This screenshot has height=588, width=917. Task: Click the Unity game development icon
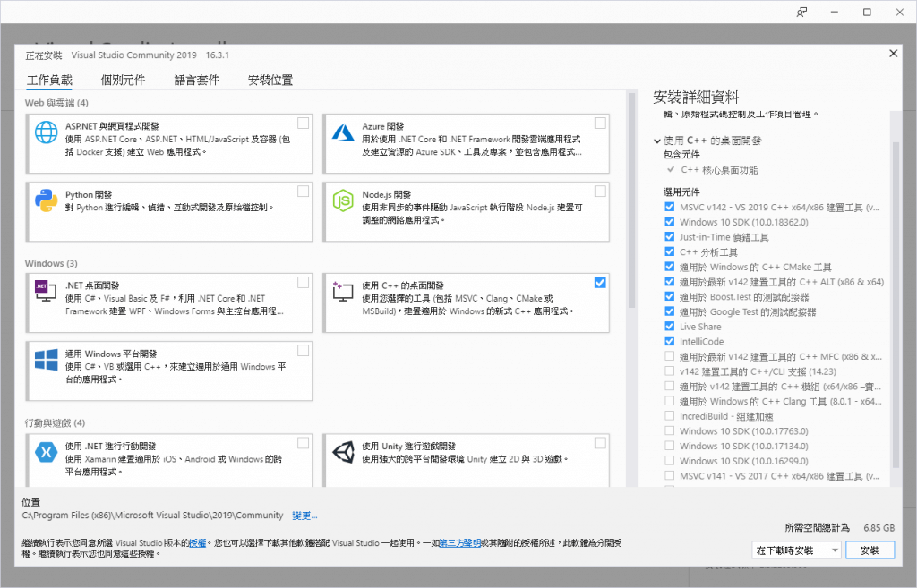click(x=342, y=452)
